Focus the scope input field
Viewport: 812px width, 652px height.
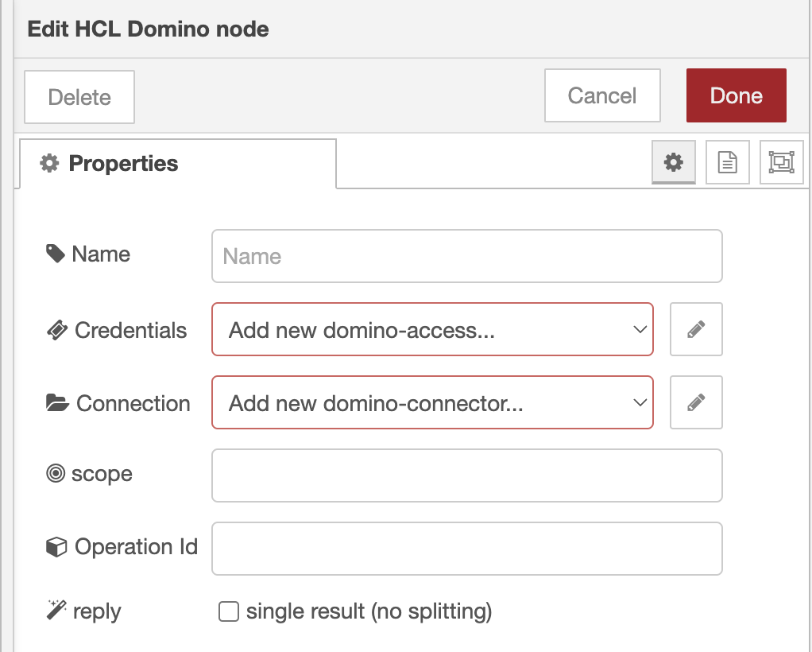[466, 475]
